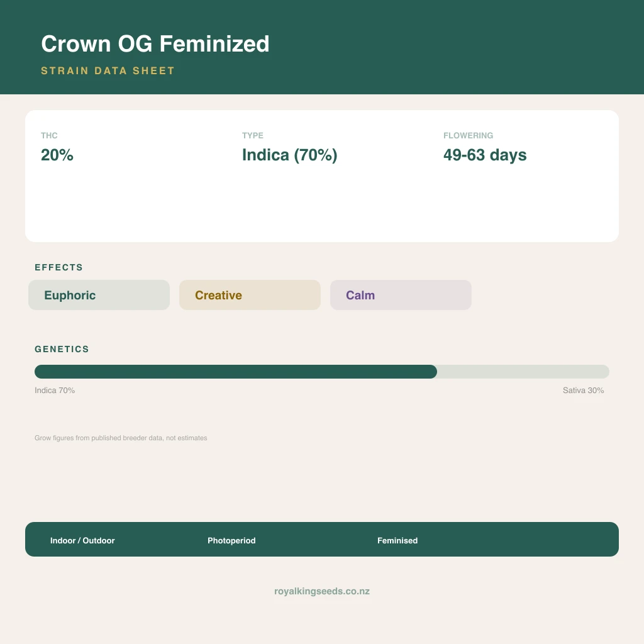Select the Euphoric effect chip
The height and width of the screenshot is (644, 644).
tap(99, 295)
